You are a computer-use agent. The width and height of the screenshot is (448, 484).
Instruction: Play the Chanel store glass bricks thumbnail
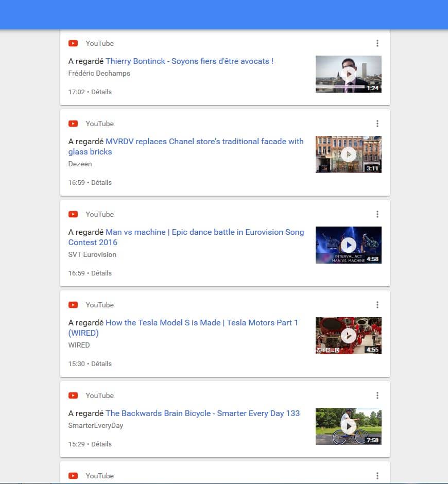click(348, 154)
